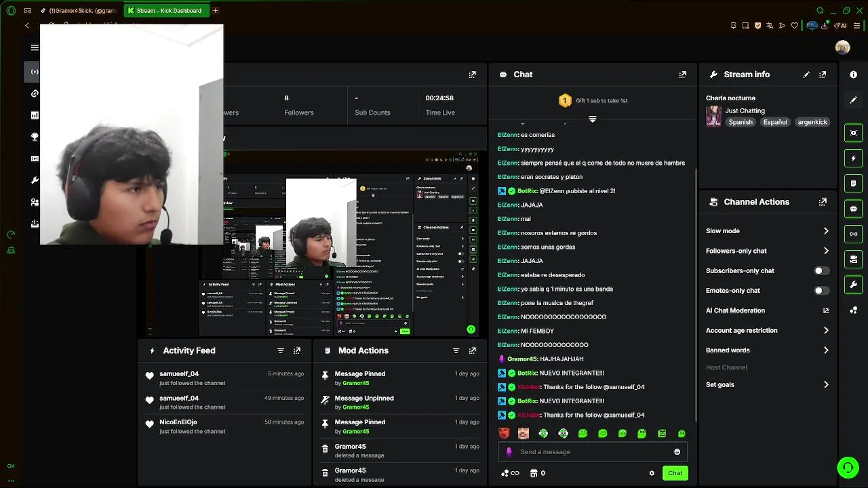Viewport: 868px width, 488px height.
Task: Pop out the Stream info panel
Action: [823, 75]
